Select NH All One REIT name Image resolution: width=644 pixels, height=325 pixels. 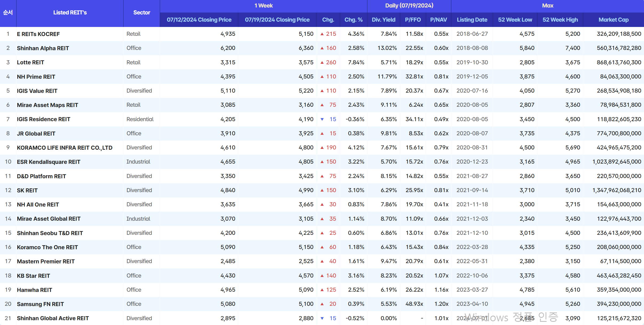38,205
